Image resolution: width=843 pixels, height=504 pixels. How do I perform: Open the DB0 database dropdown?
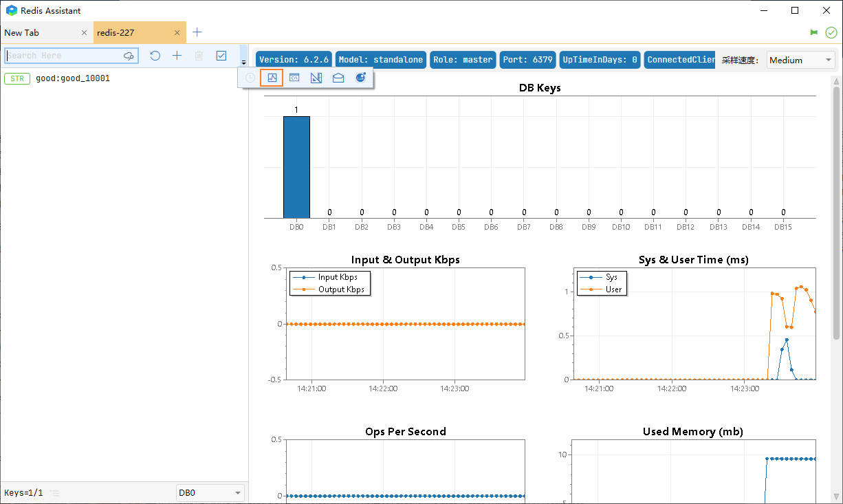coord(210,493)
